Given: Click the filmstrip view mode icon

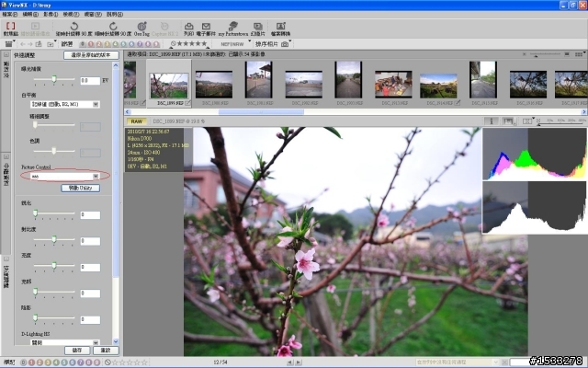Looking at the screenshot, I should coord(8,44).
